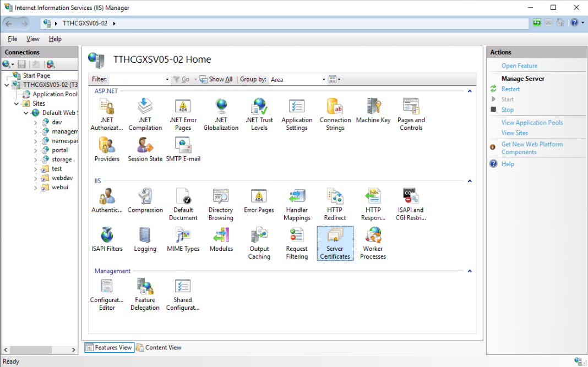Open the .NET Globalization feature
The height and width of the screenshot is (367, 588).
tap(221, 114)
